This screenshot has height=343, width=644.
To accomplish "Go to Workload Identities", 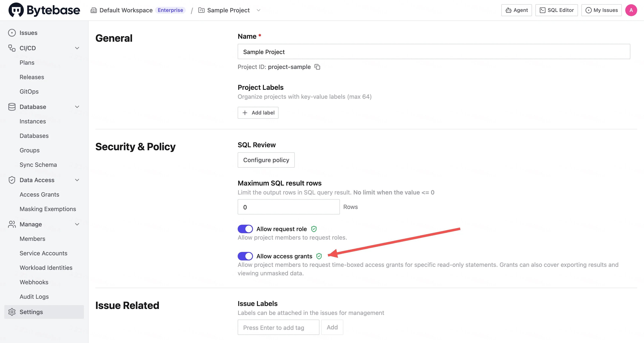I will (x=46, y=267).
